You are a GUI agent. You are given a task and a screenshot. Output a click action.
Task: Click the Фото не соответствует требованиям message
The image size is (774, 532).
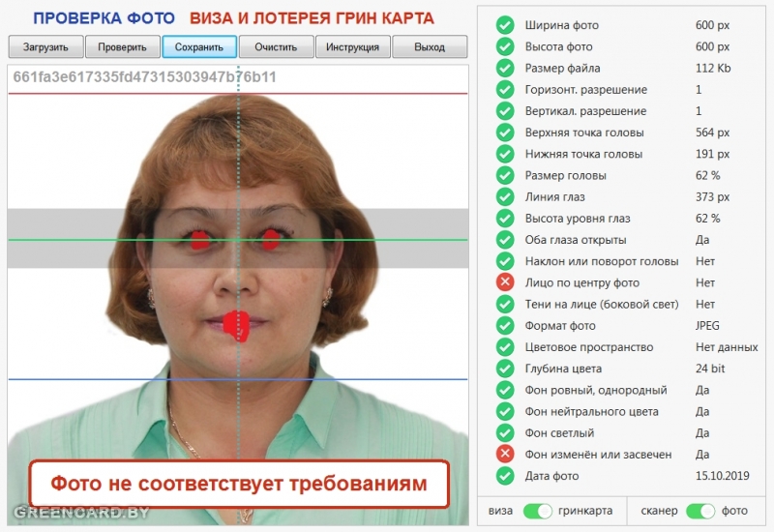pyautogui.click(x=239, y=485)
